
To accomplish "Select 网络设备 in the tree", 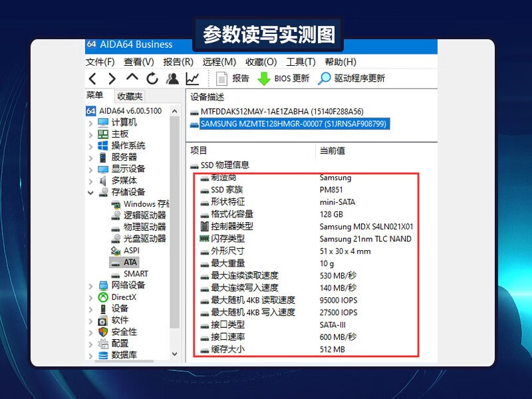I will pos(122,285).
